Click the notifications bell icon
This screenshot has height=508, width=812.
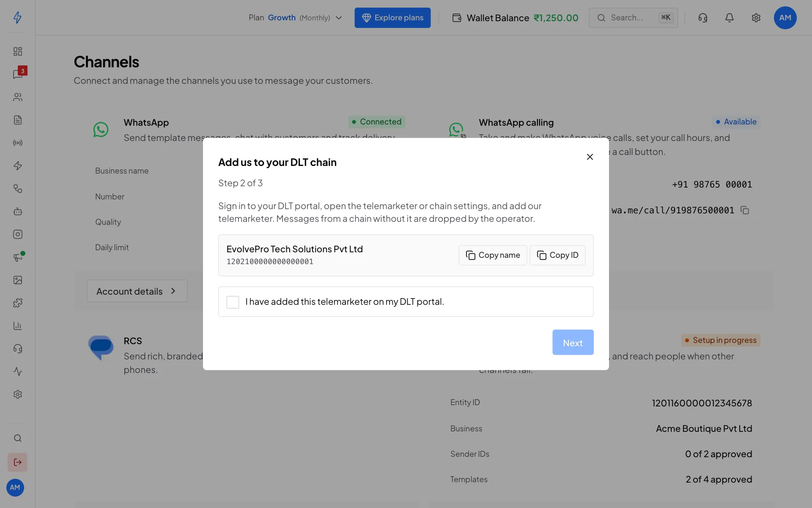(729, 18)
